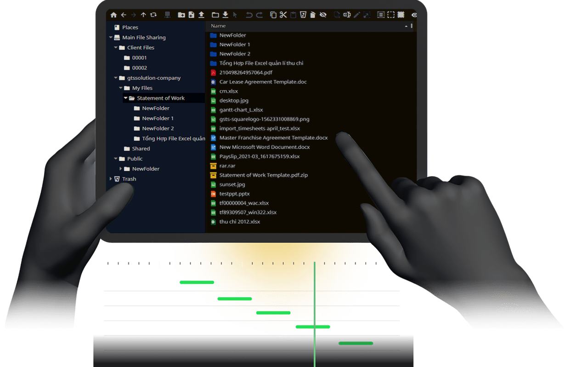Click the Copy icon in toolbar
Screen dimensions: 588x367
coord(273,15)
